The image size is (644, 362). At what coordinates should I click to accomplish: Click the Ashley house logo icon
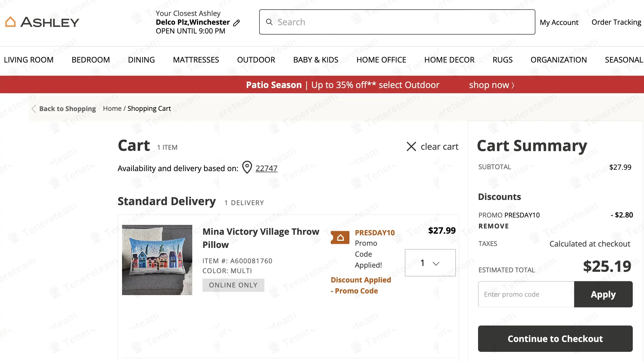click(10, 22)
